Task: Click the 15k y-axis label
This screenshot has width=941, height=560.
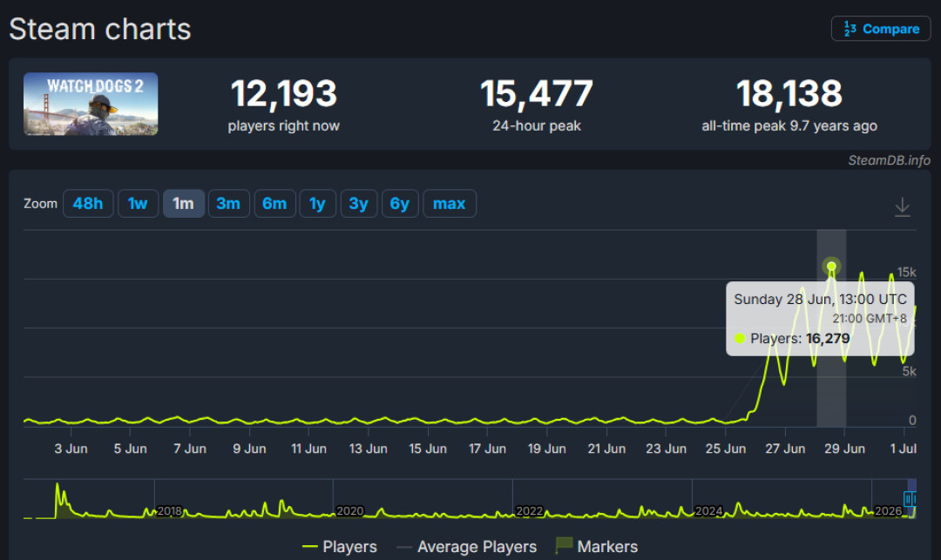Action: tap(907, 273)
